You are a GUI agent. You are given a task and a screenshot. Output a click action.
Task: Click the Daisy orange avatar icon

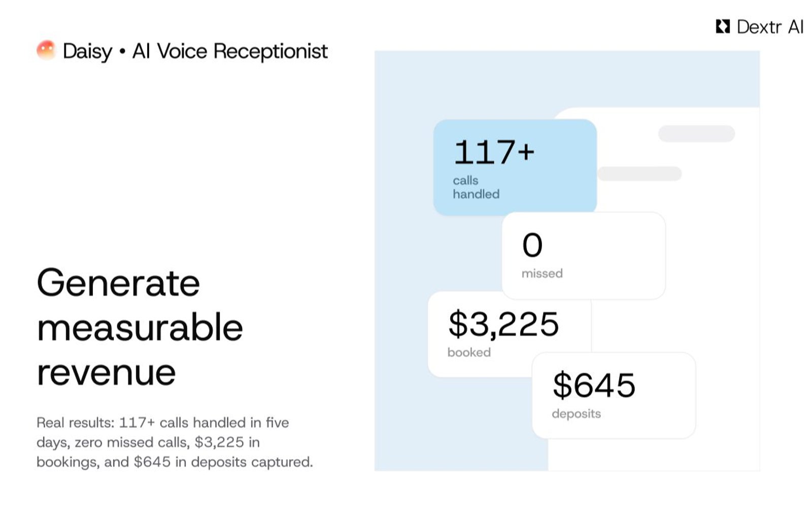(x=46, y=50)
